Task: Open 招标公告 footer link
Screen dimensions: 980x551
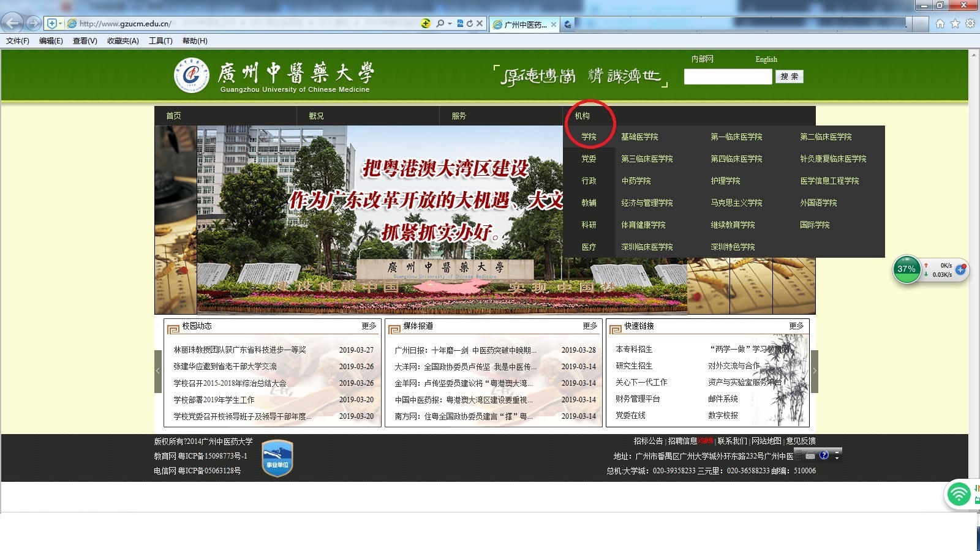Action: pyautogui.click(x=648, y=441)
